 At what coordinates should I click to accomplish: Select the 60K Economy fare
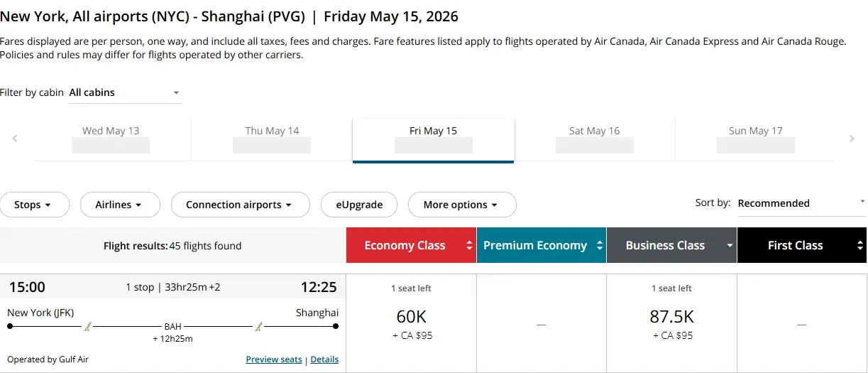pyautogui.click(x=412, y=323)
